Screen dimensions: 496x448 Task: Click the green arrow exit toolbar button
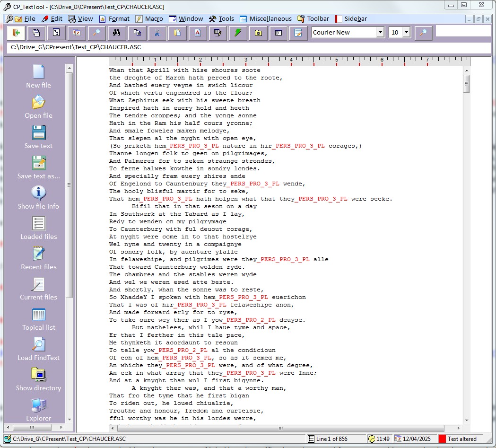17,33
